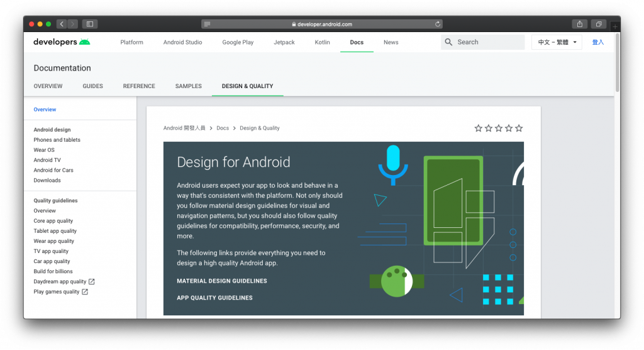Screen dimensions: 644x350
Task: Rate the page two stars
Action: pos(488,128)
